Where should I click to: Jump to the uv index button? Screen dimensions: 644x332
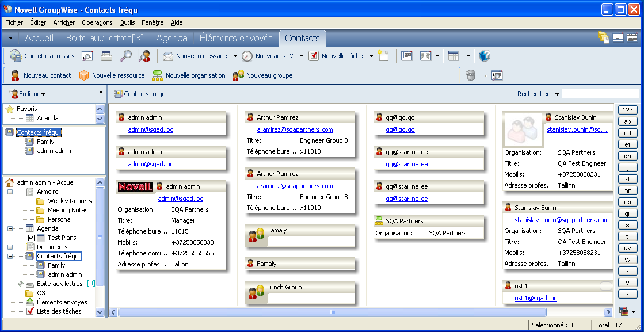tap(627, 249)
